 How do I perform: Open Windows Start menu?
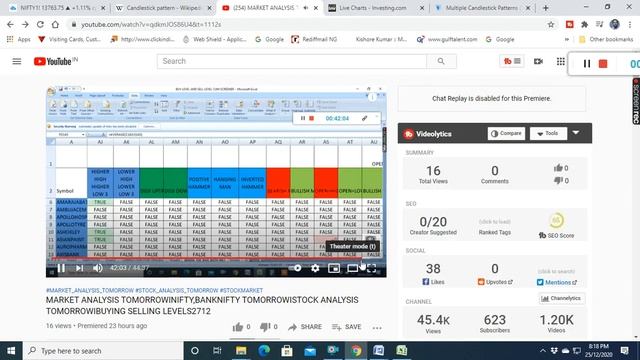[11, 351]
